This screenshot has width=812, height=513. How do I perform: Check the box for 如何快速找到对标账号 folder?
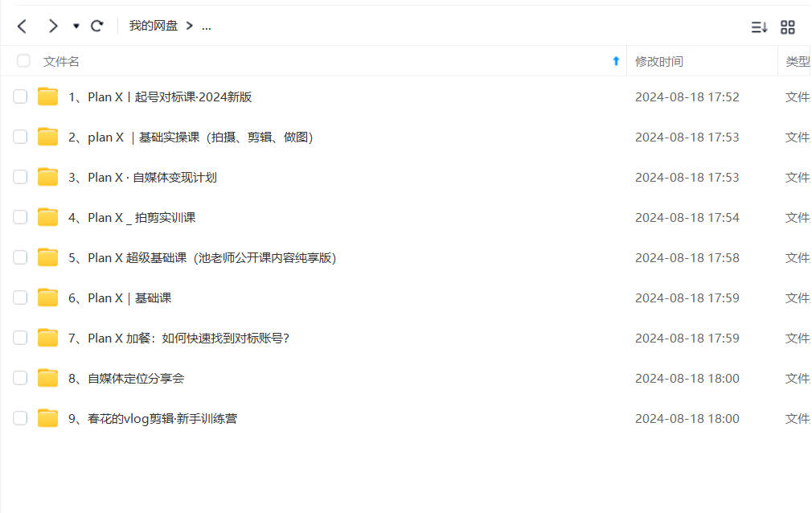[x=20, y=338]
